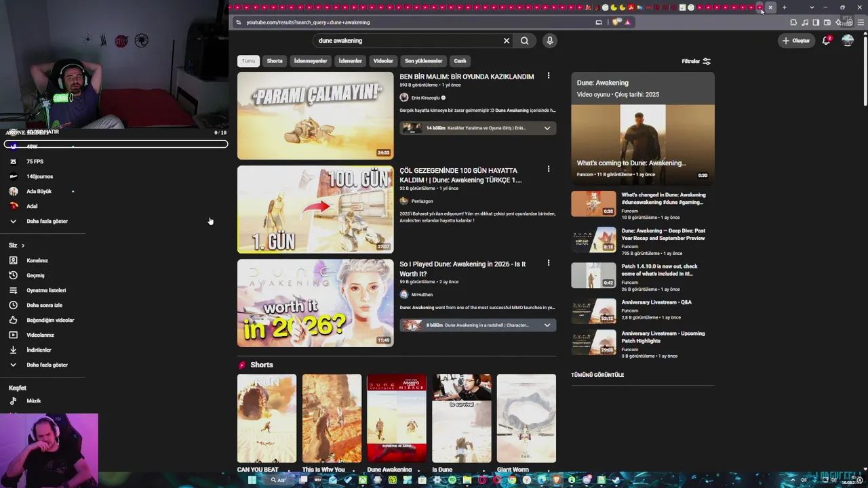Viewport: 868px width, 488px height.
Task: Open more options for 'So I Played Dune' video
Action: point(549,263)
